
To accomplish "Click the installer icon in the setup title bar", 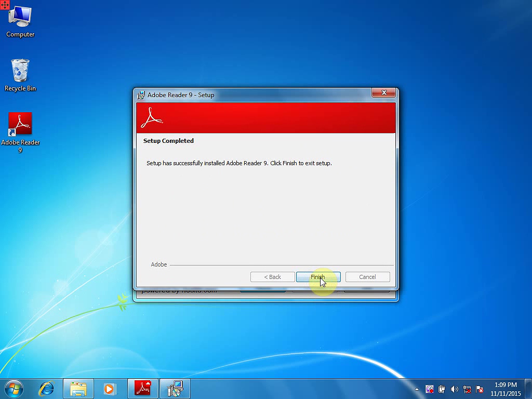I will [x=140, y=95].
